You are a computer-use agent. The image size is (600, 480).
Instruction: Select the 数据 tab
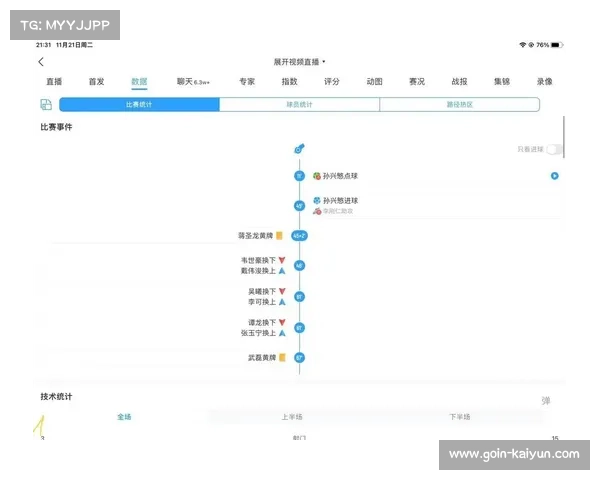(x=139, y=82)
